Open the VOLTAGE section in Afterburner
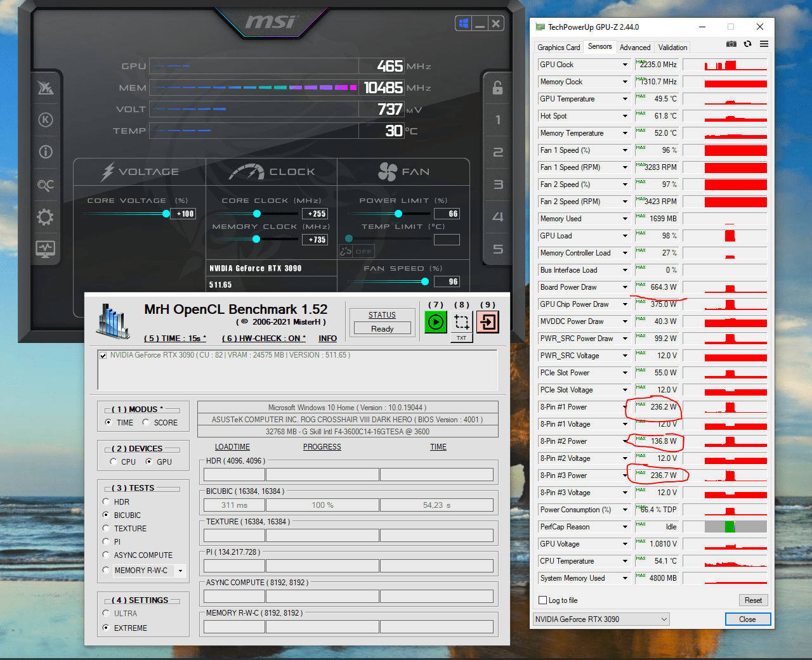The height and width of the screenshot is (660, 812). [x=140, y=172]
